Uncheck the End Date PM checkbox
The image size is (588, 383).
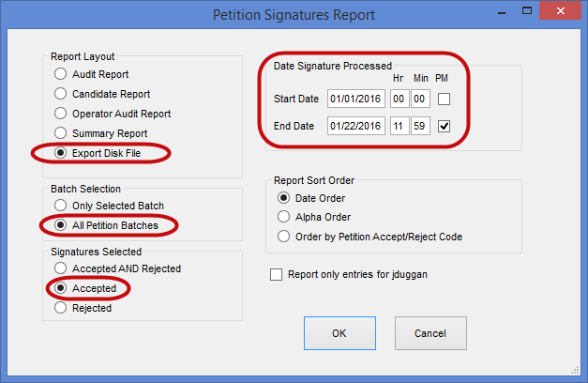(x=445, y=125)
